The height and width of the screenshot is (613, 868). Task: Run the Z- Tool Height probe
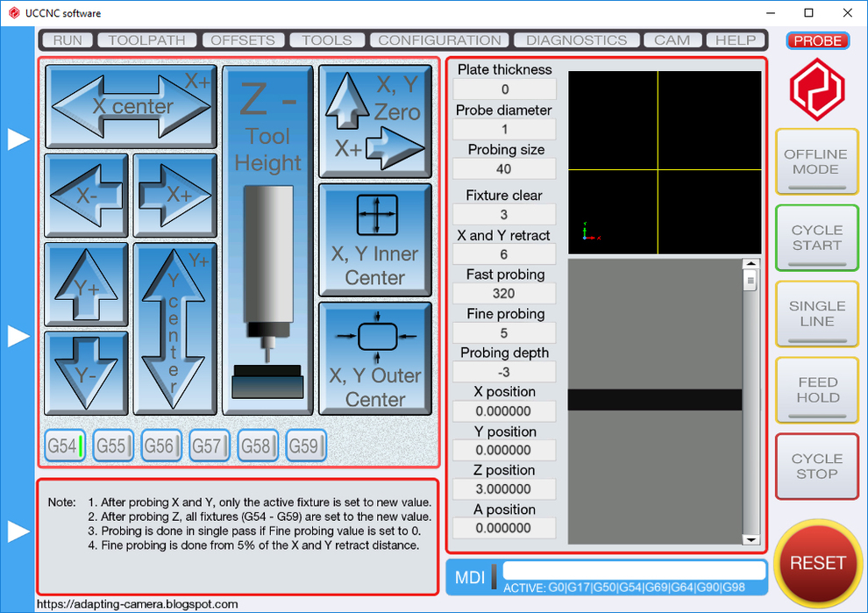click(267, 239)
